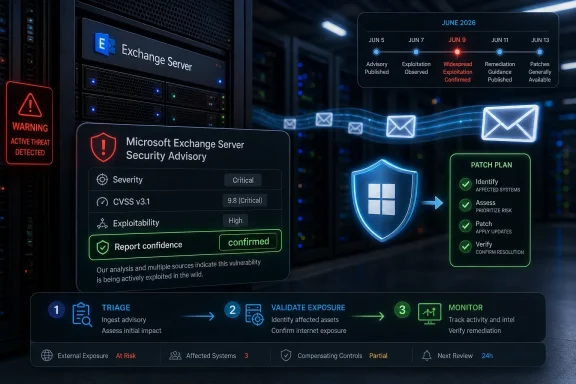
Task: Click the CVSS v3.1 gauge icon
Action: pyautogui.click(x=102, y=201)
